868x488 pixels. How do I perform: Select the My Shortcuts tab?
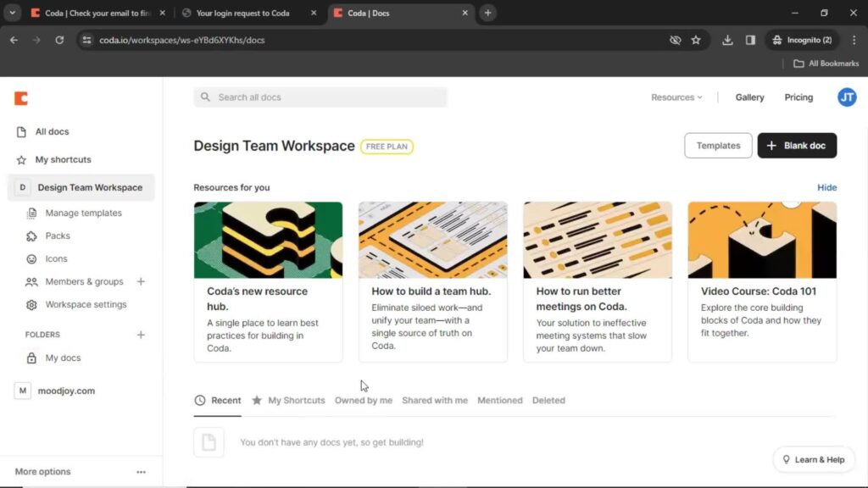pyautogui.click(x=288, y=401)
